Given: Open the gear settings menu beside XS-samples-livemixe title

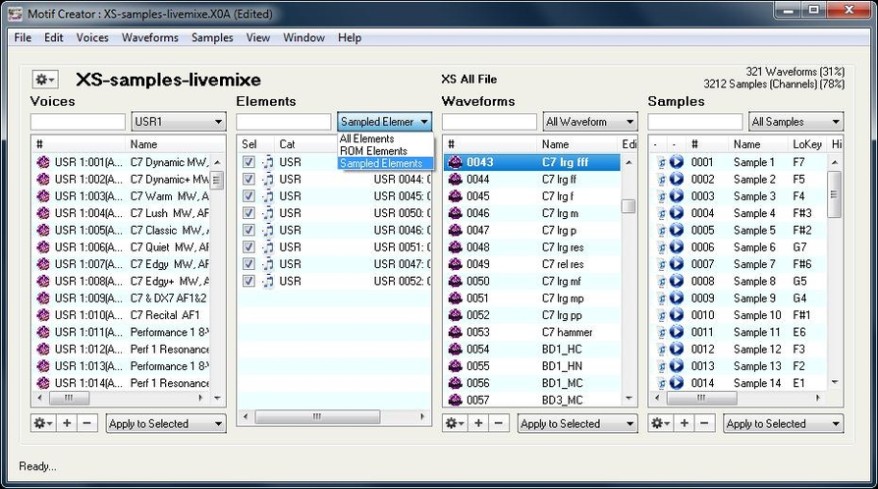Looking at the screenshot, I should (44, 80).
